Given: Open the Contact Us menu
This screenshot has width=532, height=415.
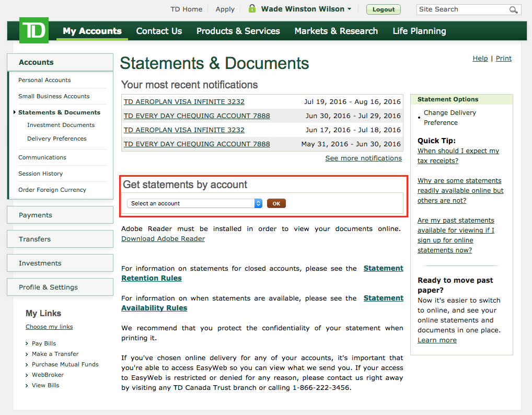Looking at the screenshot, I should (x=159, y=31).
